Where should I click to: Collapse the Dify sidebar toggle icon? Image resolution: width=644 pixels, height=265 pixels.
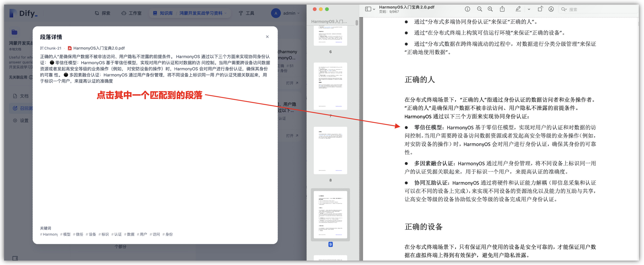click(15, 258)
